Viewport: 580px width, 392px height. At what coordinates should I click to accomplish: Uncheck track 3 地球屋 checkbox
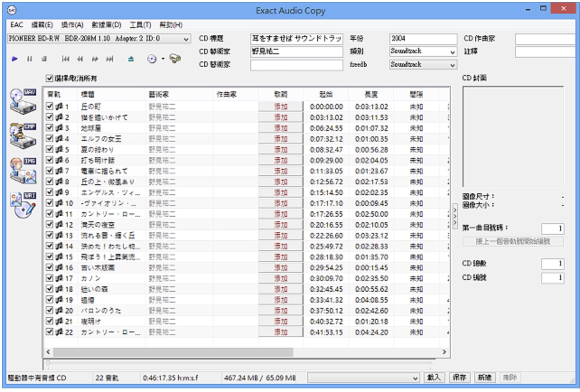(x=50, y=128)
